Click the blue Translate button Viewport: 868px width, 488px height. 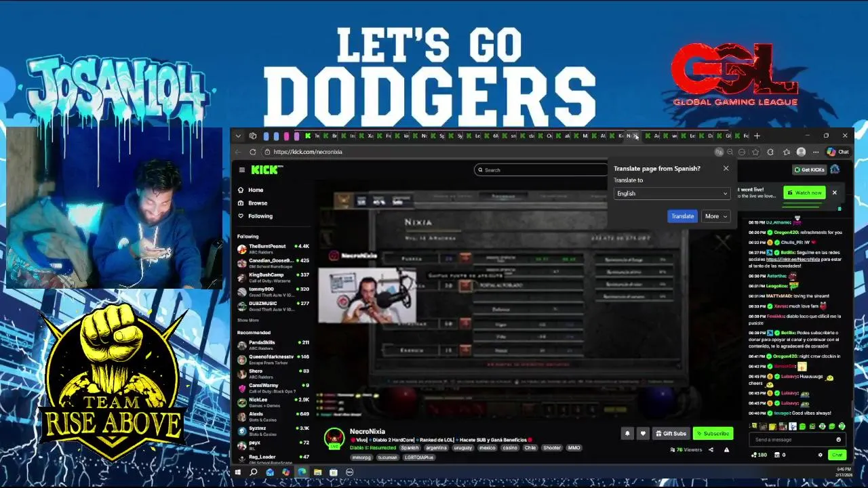pos(682,216)
